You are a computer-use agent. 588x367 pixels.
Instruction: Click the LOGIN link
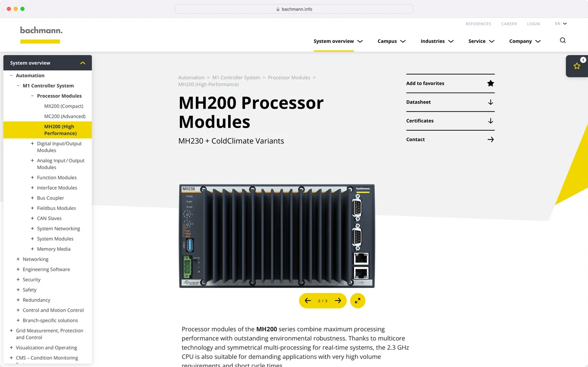pyautogui.click(x=533, y=24)
